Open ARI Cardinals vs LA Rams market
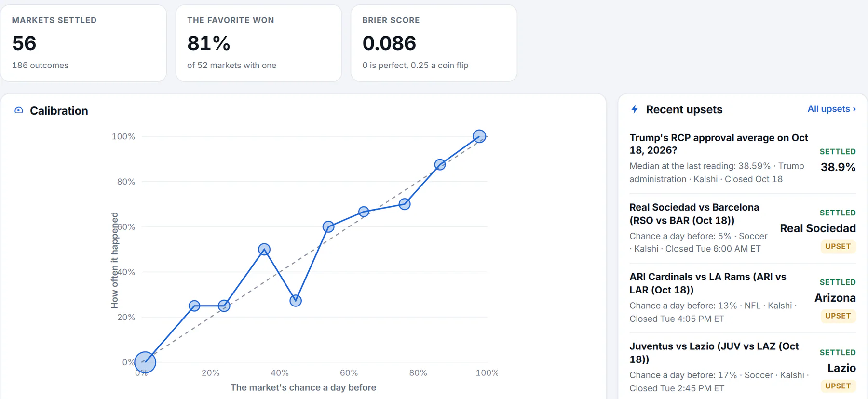The height and width of the screenshot is (399, 868). (x=707, y=283)
